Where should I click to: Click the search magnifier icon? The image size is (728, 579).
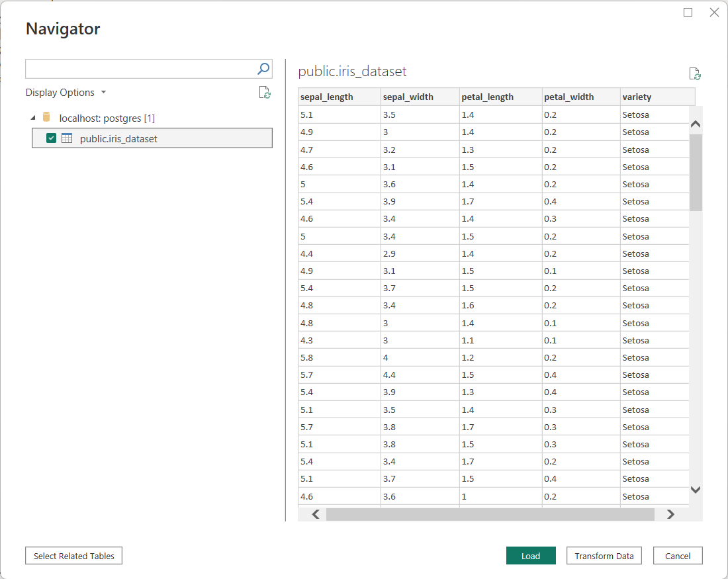pyautogui.click(x=263, y=69)
